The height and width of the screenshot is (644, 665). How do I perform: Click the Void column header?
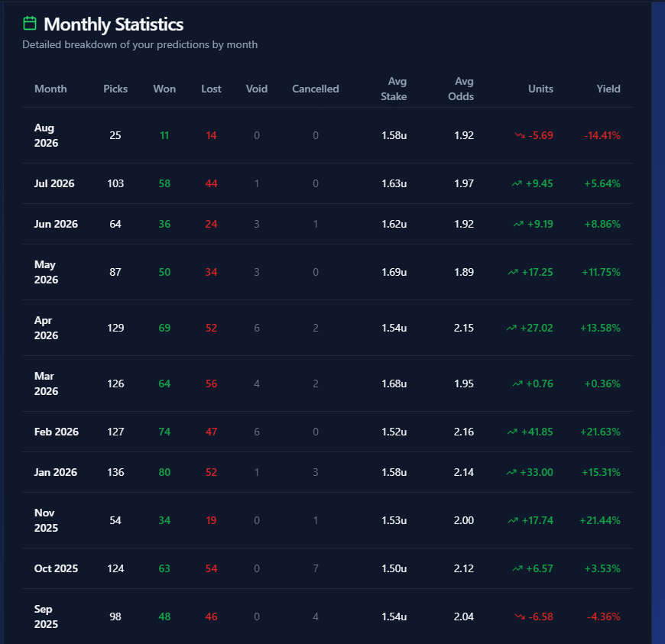tap(257, 89)
